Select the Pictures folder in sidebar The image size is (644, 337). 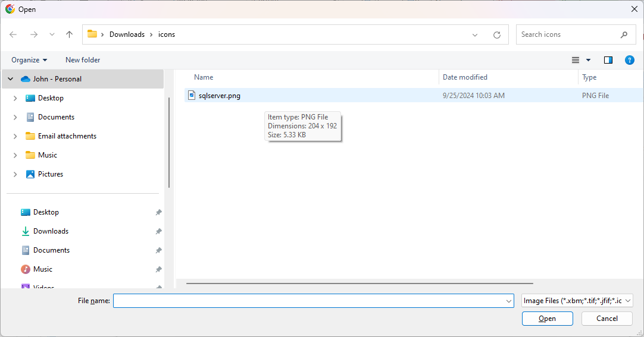[51, 174]
